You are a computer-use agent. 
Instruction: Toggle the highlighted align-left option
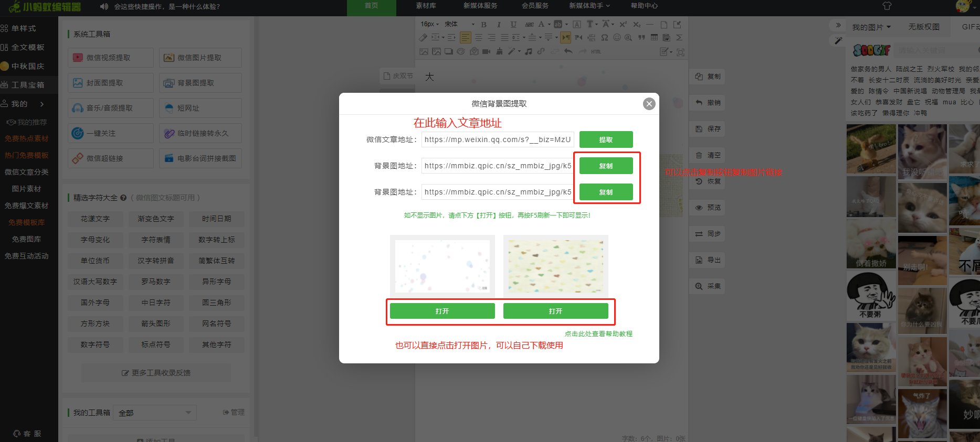pyautogui.click(x=466, y=38)
